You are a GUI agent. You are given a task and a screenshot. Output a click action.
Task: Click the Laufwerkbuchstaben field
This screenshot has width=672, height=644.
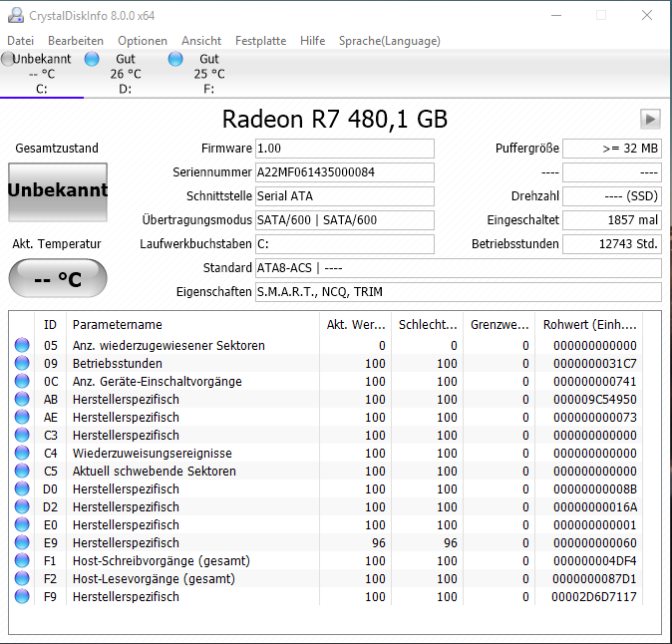(x=345, y=244)
